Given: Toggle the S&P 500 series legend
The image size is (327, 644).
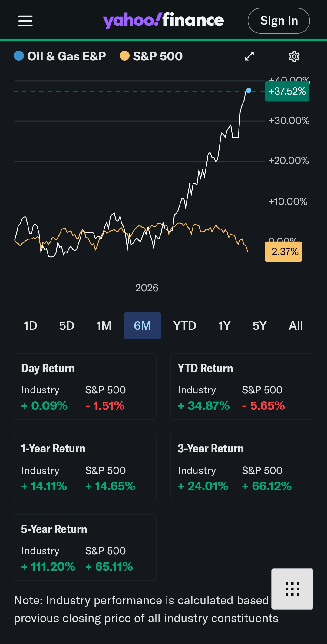Looking at the screenshot, I should point(151,56).
